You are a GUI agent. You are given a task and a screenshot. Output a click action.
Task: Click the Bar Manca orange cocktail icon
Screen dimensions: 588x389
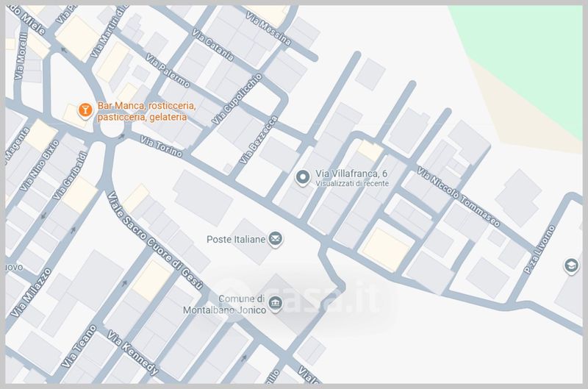pos(85,110)
